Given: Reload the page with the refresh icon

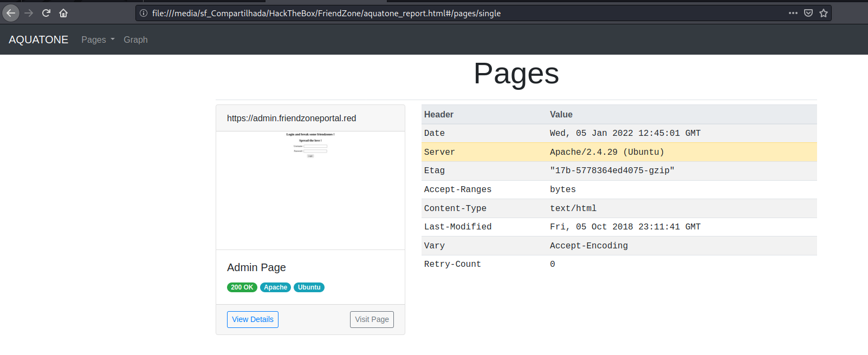Looking at the screenshot, I should click(x=46, y=13).
